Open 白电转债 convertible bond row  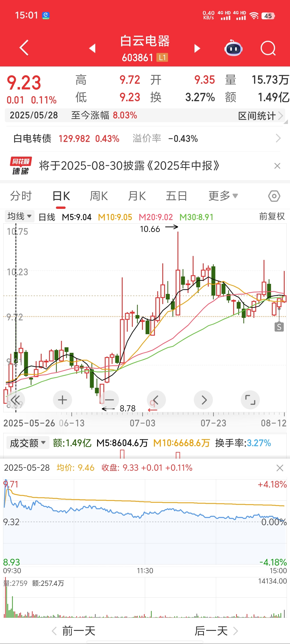145,138
